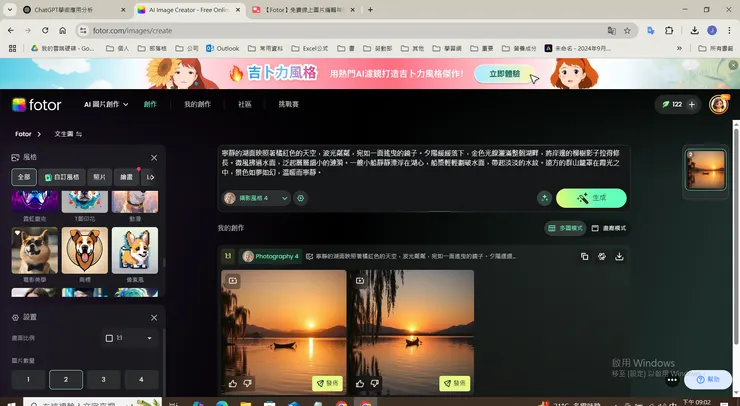The height and width of the screenshot is (406, 740).
Task: Choose the 像素風 pixel style thumbnail
Action: 135,250
